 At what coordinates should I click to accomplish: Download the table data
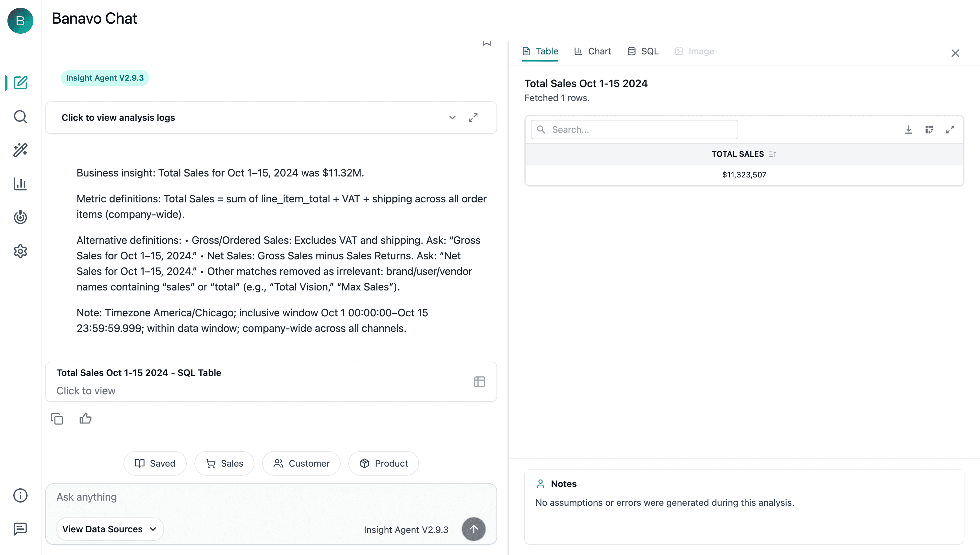point(908,130)
